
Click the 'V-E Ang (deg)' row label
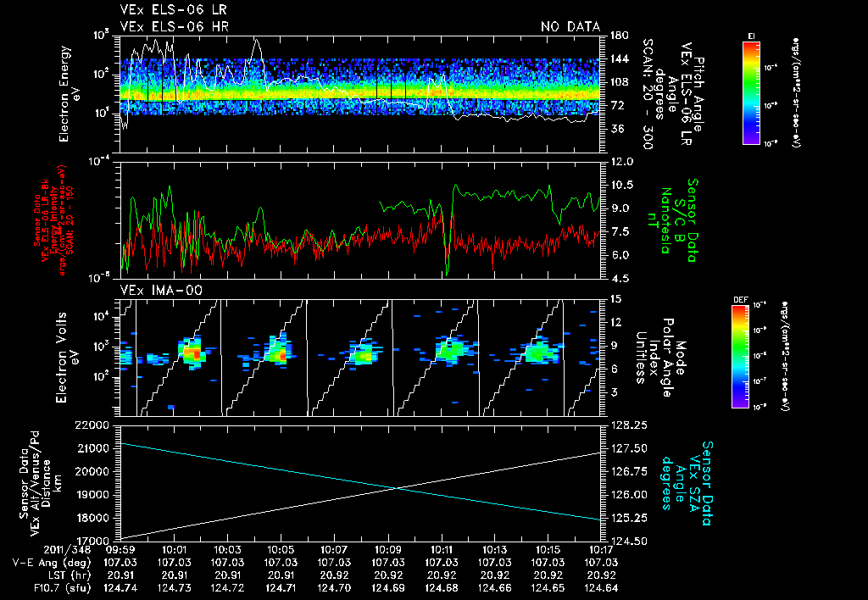pos(52,563)
